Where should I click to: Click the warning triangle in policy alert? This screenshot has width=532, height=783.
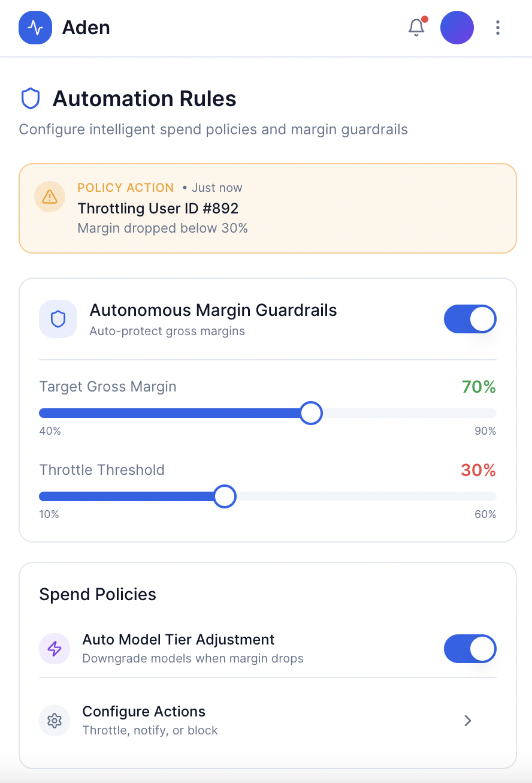click(50, 197)
